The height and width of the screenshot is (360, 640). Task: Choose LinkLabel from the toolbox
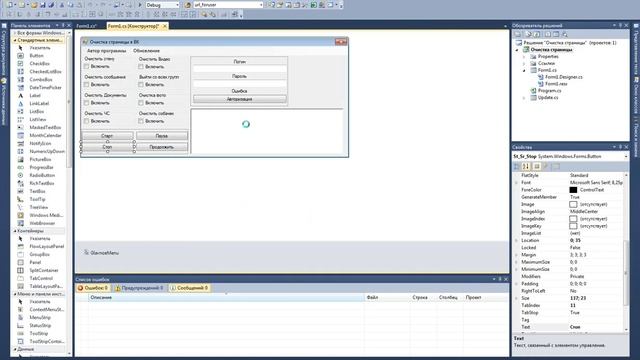[39, 104]
